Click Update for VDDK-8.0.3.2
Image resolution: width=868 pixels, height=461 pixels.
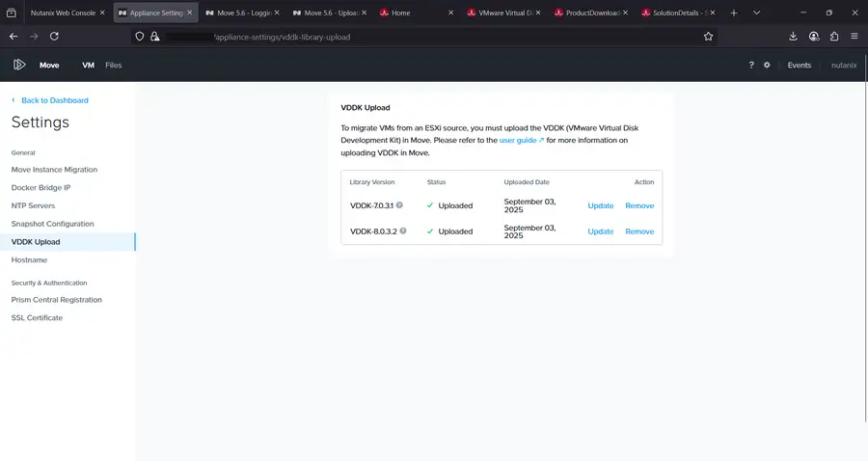pos(601,231)
